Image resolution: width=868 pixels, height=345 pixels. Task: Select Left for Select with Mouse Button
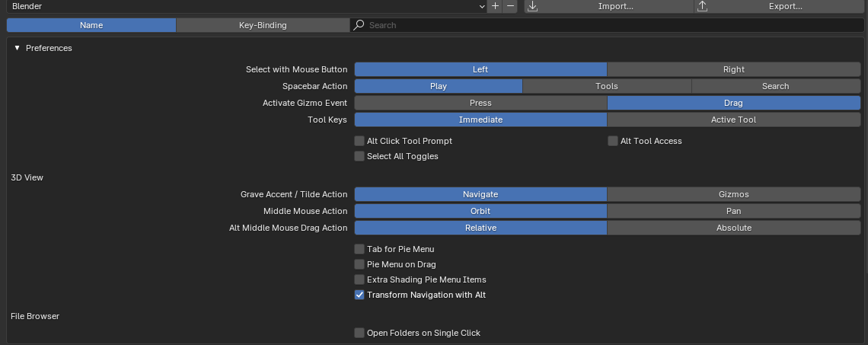(480, 69)
